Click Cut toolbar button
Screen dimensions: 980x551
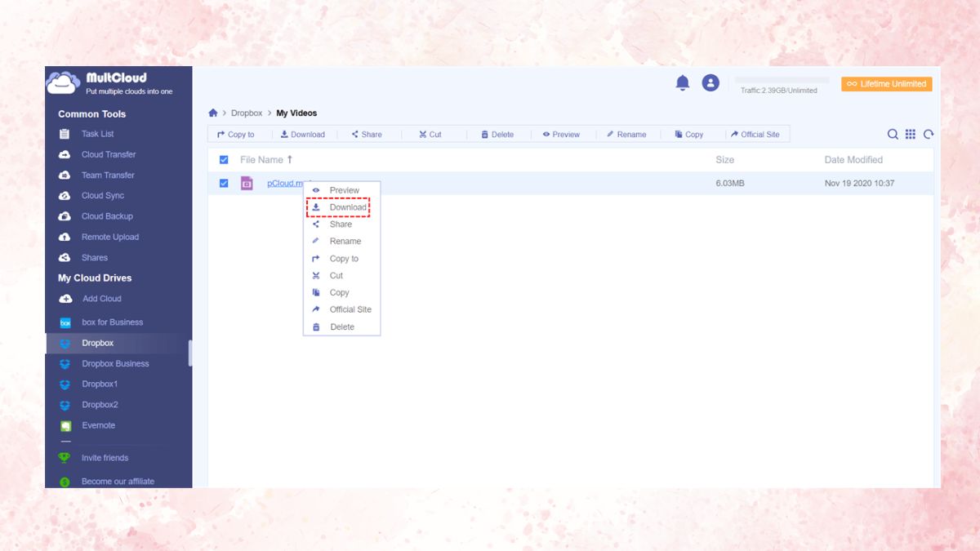click(x=430, y=135)
